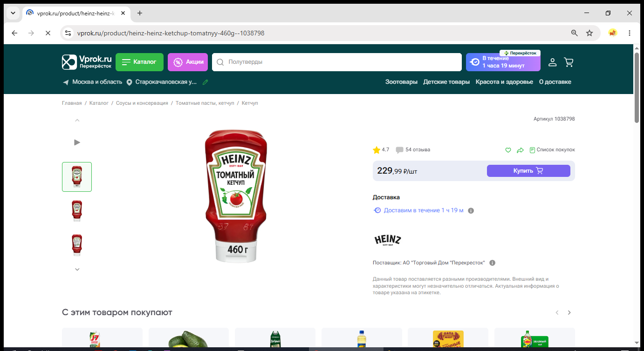This screenshot has width=644, height=351.
Task: Close the vprok.ru browser tab
Action: pyautogui.click(x=123, y=13)
